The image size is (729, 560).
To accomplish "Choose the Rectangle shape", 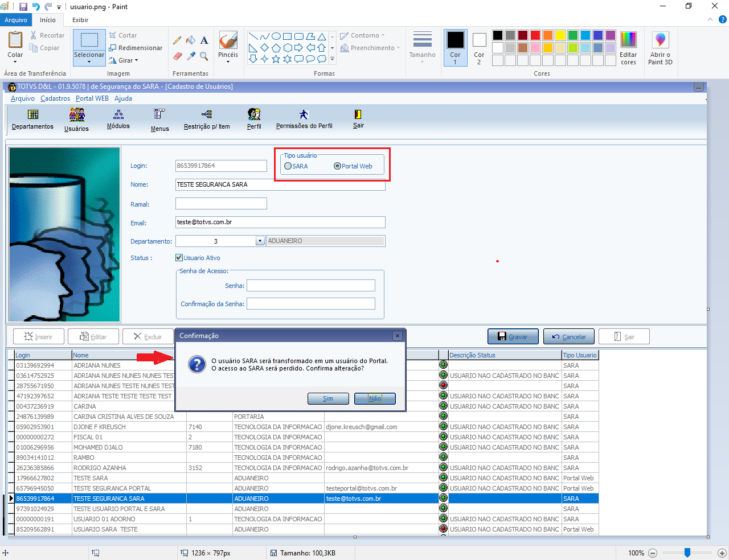I will 288,36.
